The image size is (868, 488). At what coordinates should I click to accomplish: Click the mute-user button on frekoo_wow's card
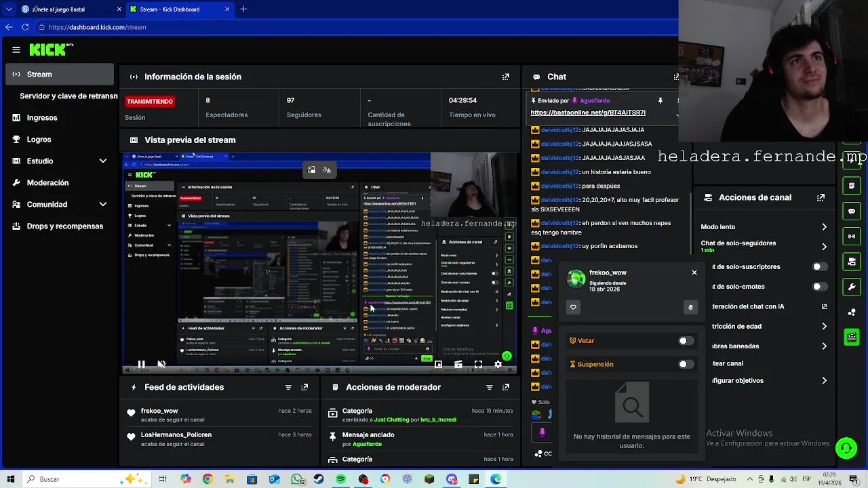(x=690, y=307)
